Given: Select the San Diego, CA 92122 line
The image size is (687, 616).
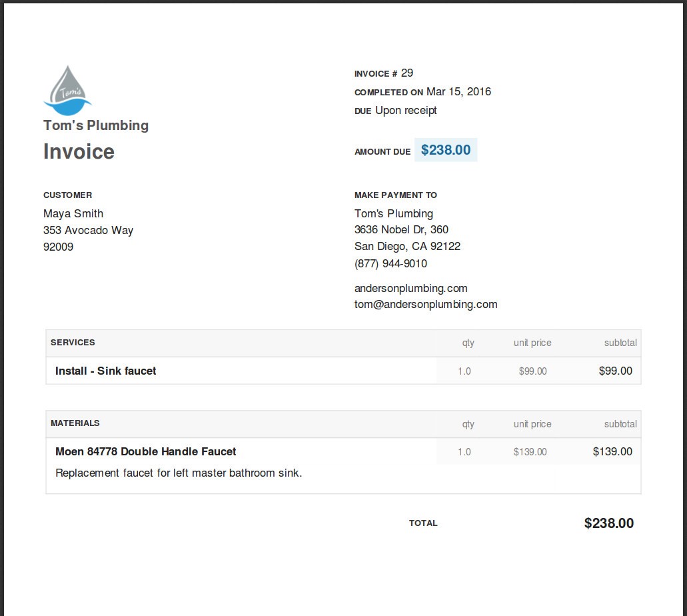Looking at the screenshot, I should coord(407,247).
